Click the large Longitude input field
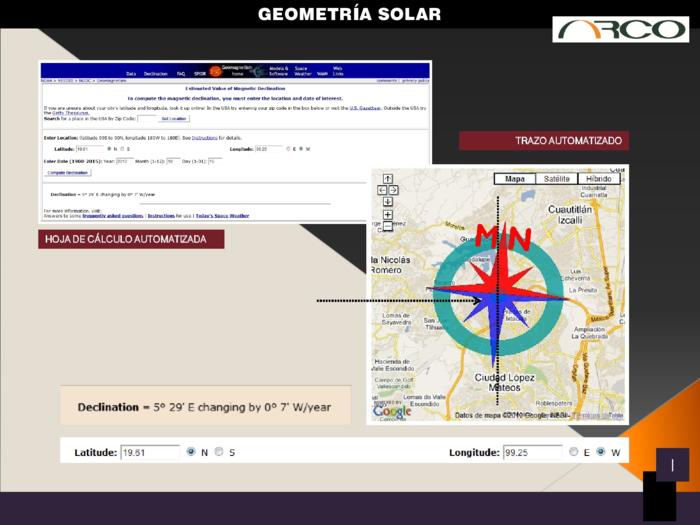Screen dimensions: 700x525 (530, 453)
